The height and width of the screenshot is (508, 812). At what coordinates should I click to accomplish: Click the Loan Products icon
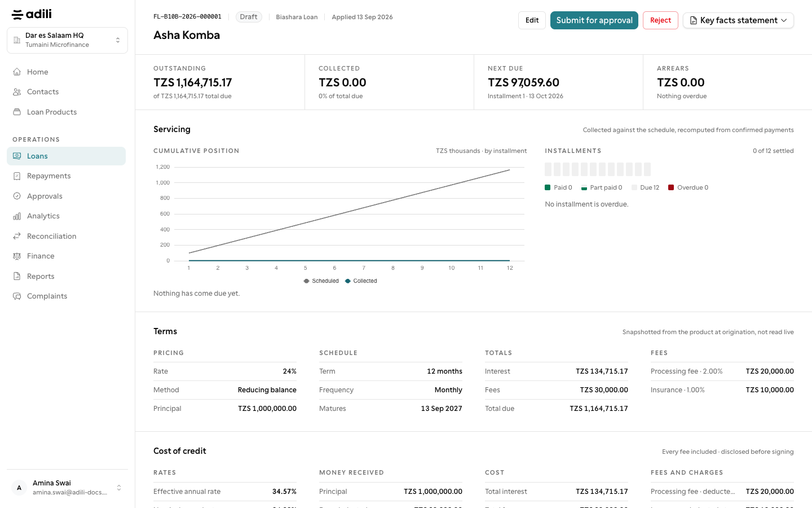(x=17, y=112)
